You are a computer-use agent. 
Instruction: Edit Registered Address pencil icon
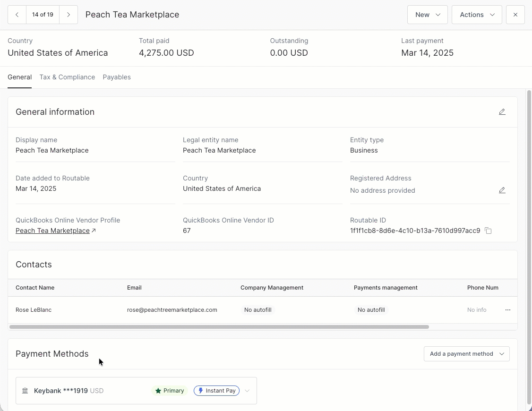502,190
